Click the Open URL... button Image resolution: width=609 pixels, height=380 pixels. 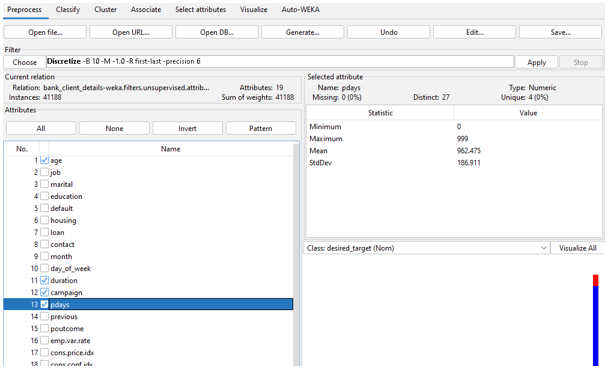pos(131,32)
